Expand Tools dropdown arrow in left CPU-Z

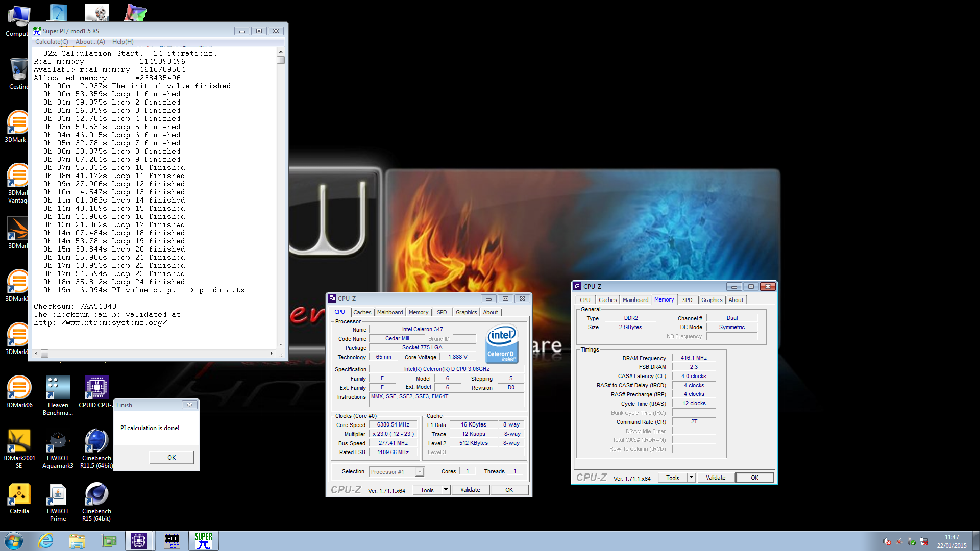point(446,490)
